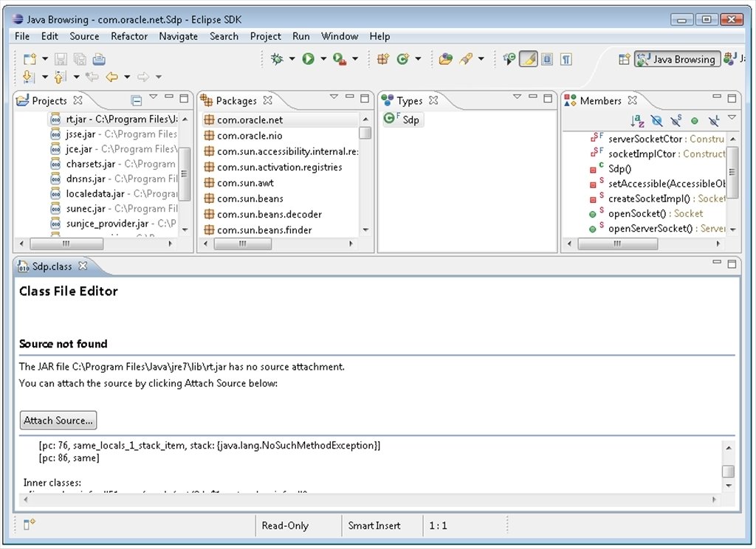Click the Previous Annotation arrow icon

tap(61, 77)
